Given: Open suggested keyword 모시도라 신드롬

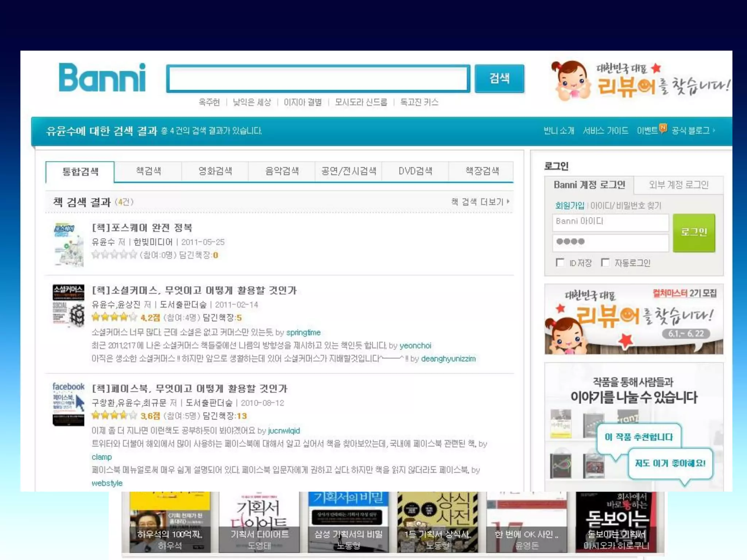Looking at the screenshot, I should [361, 102].
